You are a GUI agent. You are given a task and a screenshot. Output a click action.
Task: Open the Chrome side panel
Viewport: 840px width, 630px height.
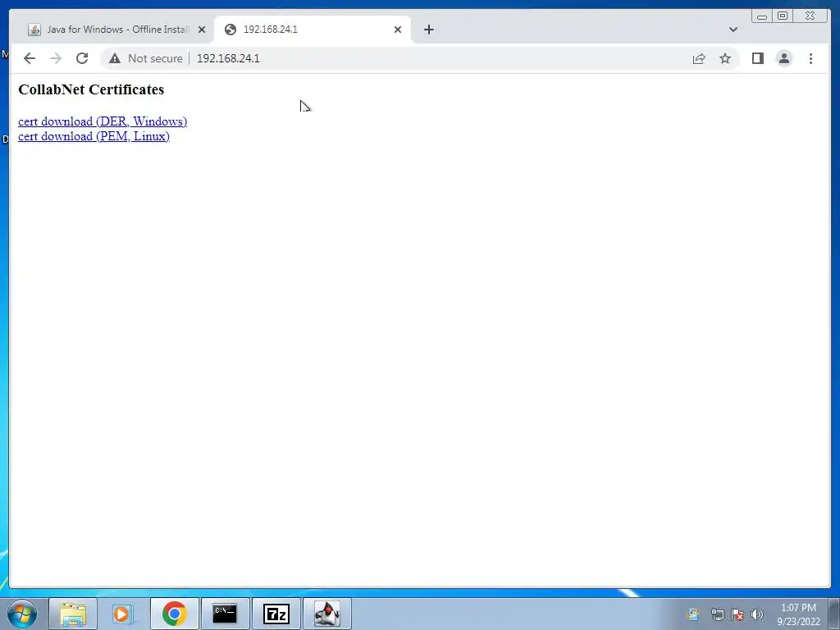(757, 58)
